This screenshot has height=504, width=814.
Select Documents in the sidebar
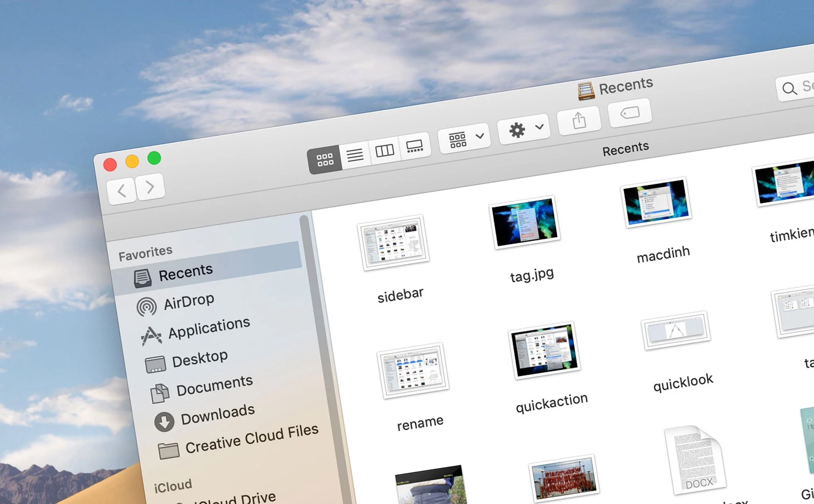pos(214,386)
